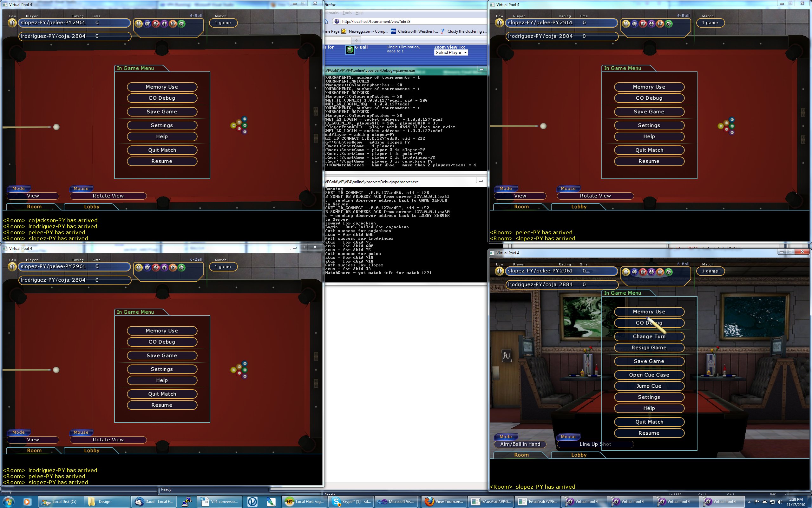
Task: Open Firefox Help menu
Action: tap(359, 13)
